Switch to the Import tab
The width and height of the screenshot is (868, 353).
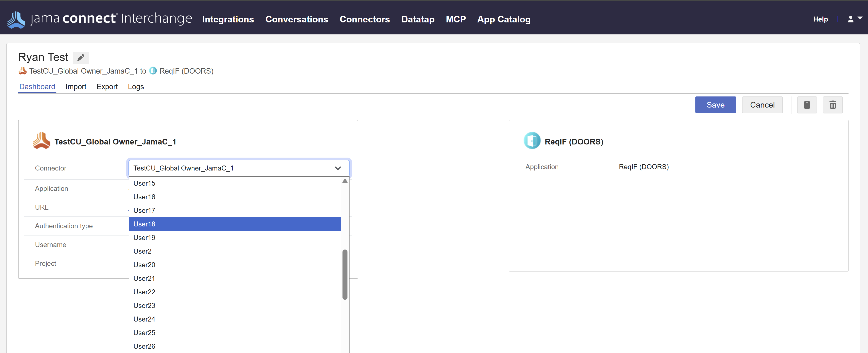(76, 86)
